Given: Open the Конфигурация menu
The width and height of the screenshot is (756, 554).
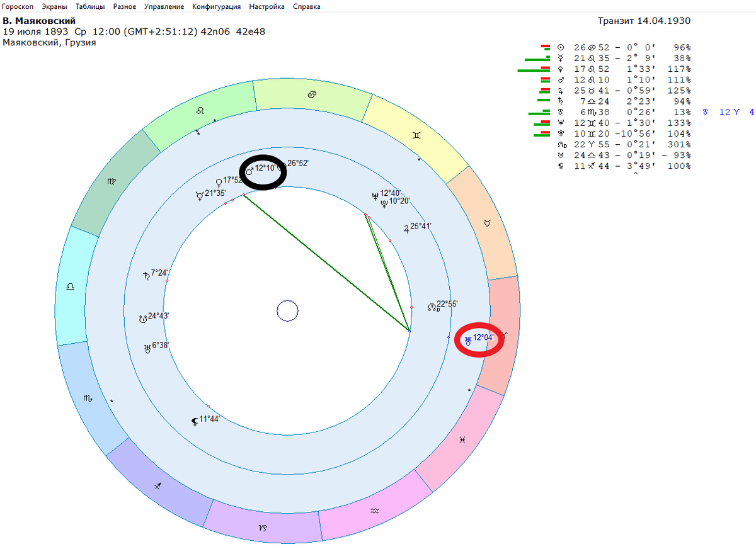Looking at the screenshot, I should (x=216, y=6).
